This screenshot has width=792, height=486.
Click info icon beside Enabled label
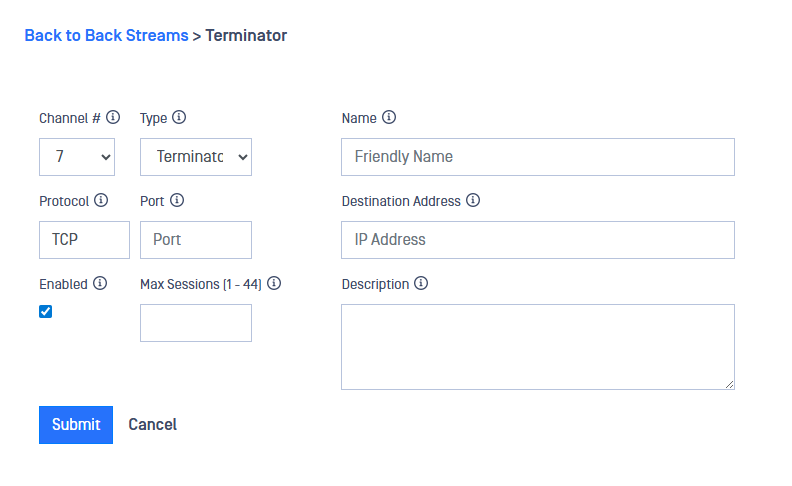pyautogui.click(x=100, y=283)
